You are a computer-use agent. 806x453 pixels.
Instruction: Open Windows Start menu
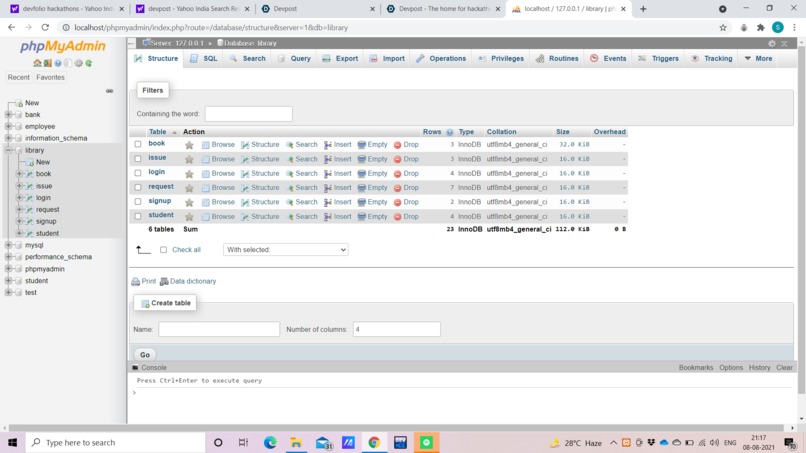[x=12, y=442]
